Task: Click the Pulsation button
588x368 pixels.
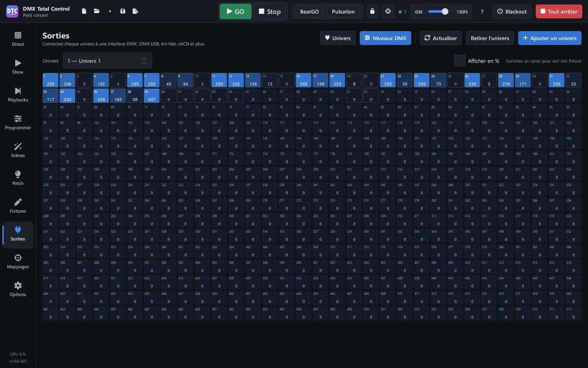Action: tap(343, 11)
